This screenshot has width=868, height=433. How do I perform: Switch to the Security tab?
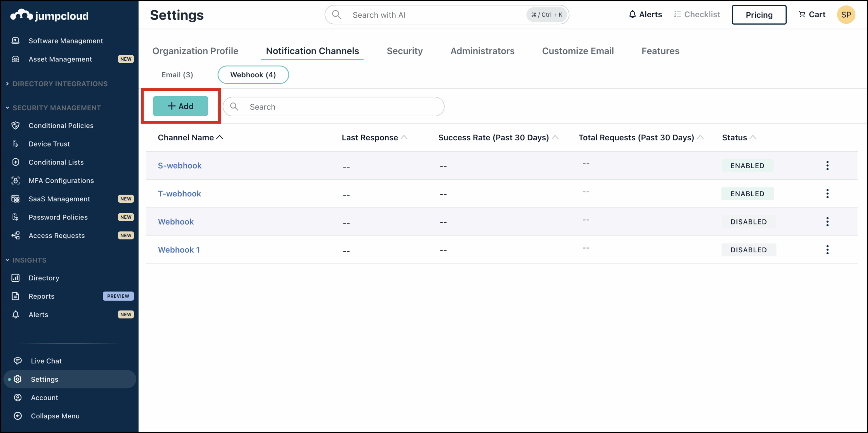405,51
